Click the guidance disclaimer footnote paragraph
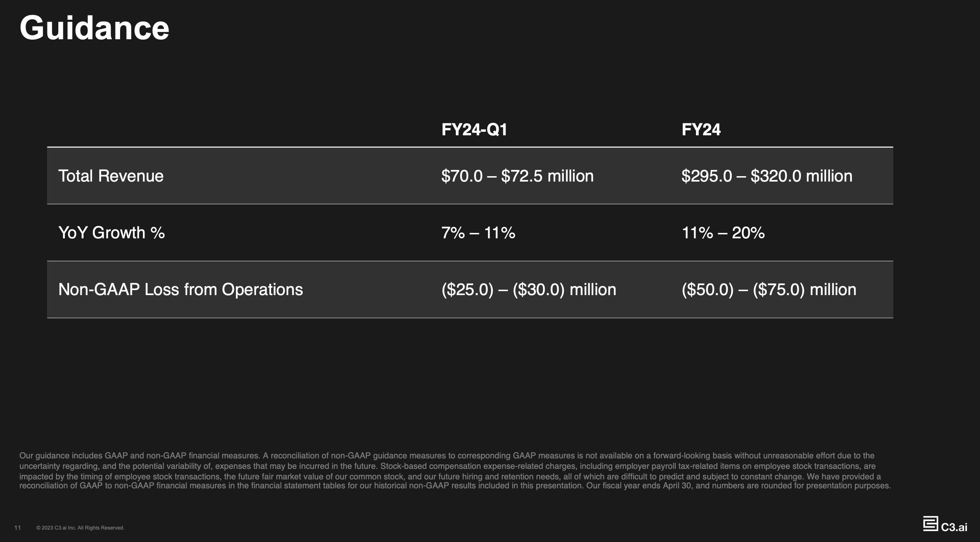The width and height of the screenshot is (980, 542). click(455, 470)
